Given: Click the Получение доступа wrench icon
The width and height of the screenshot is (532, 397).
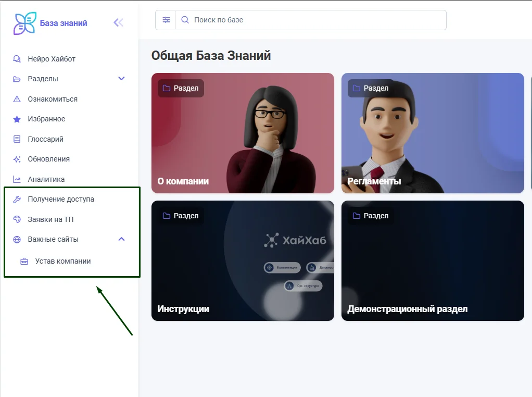Looking at the screenshot, I should coord(17,199).
